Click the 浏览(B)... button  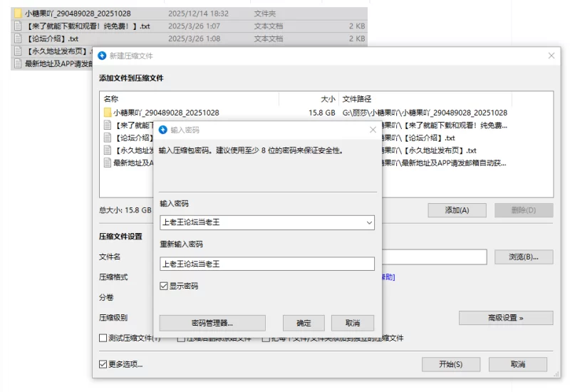coord(524,257)
